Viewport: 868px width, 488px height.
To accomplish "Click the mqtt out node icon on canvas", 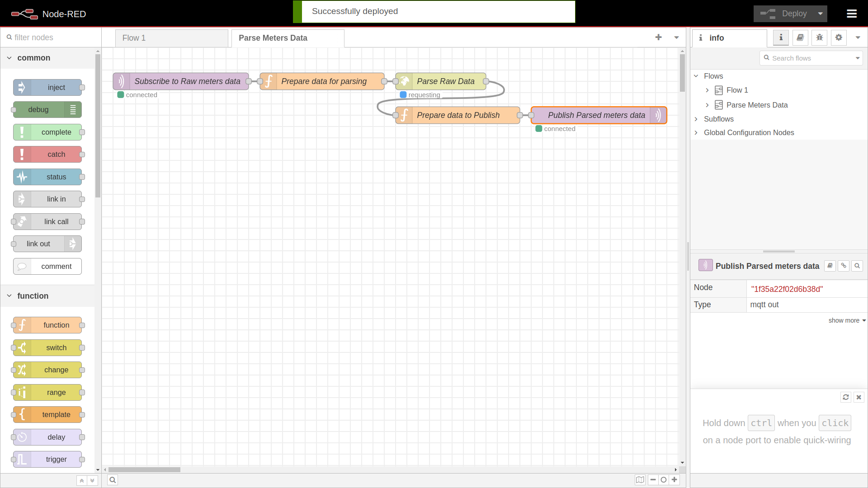I will pyautogui.click(x=658, y=115).
